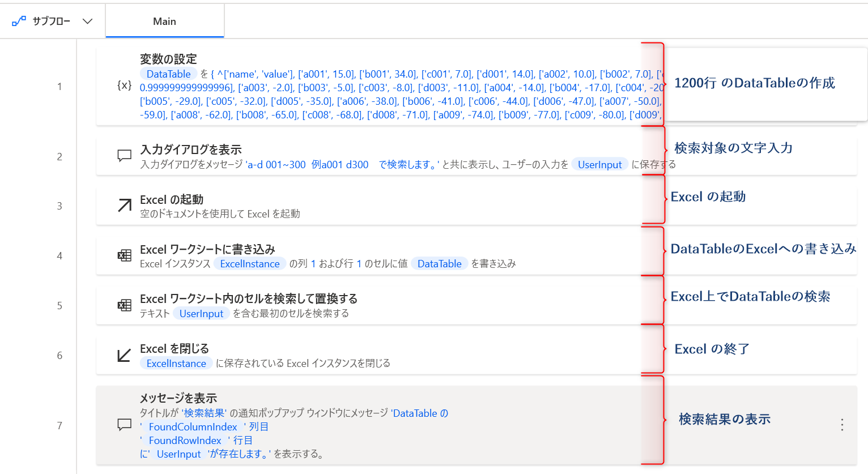Click the 'が存在します。' text in step 7

tap(239, 454)
